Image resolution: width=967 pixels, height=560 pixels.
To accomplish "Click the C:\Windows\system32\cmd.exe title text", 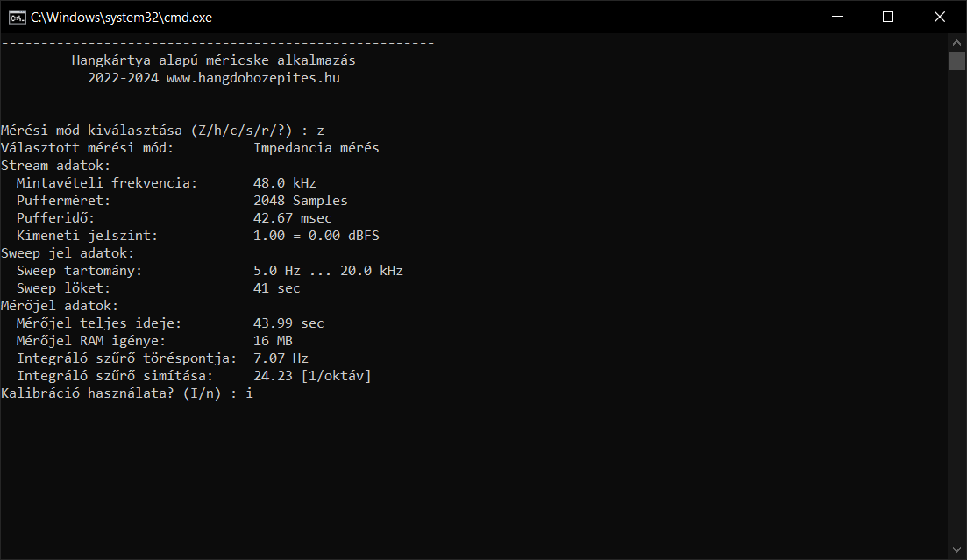I will coord(122,18).
